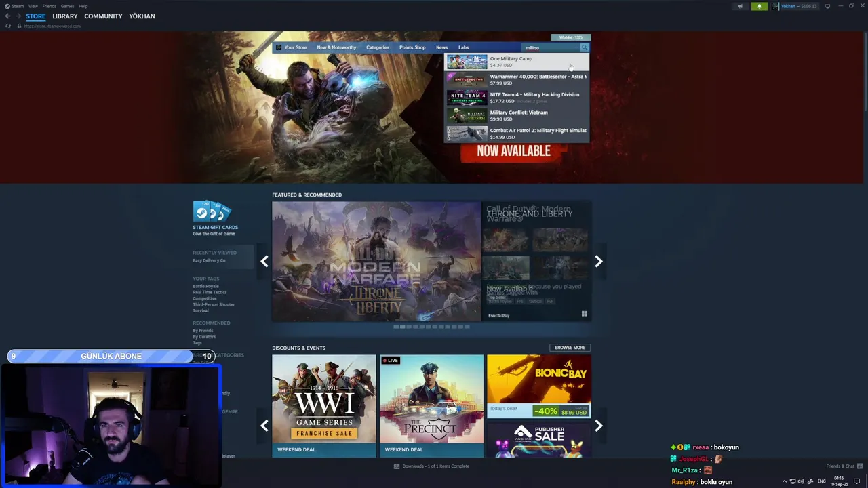Show next featured game in carousel
868x488 pixels.
pos(599,261)
